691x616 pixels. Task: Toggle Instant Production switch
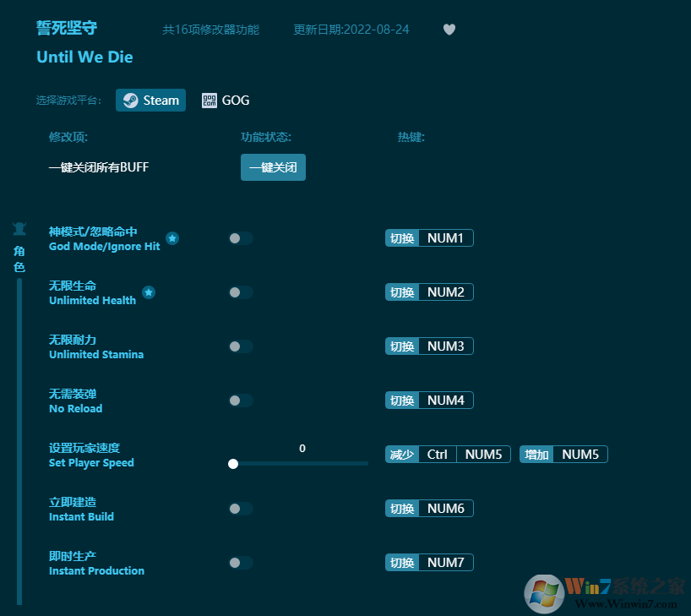pos(241,563)
